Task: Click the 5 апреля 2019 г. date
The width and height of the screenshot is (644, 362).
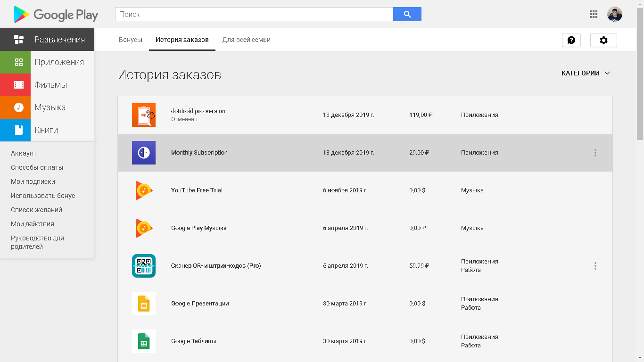Action: pyautogui.click(x=346, y=266)
